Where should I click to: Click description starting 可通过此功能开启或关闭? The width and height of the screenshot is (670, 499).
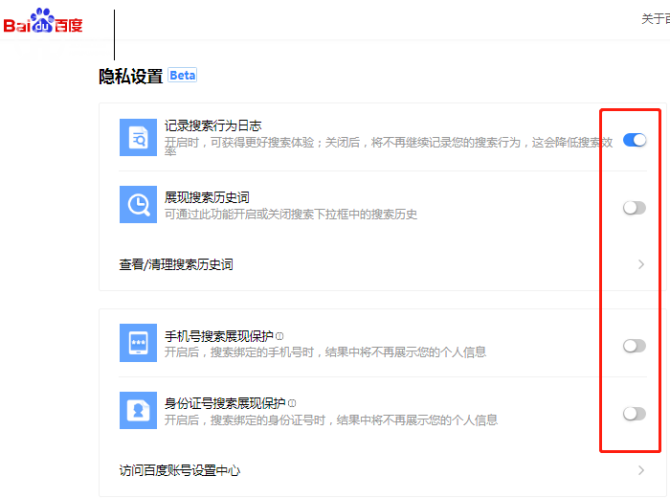click(x=291, y=214)
